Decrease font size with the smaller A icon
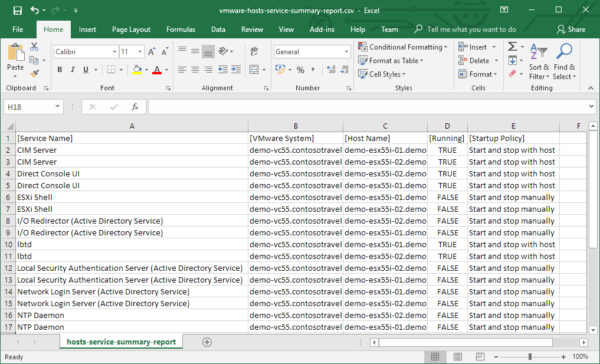 (165, 52)
